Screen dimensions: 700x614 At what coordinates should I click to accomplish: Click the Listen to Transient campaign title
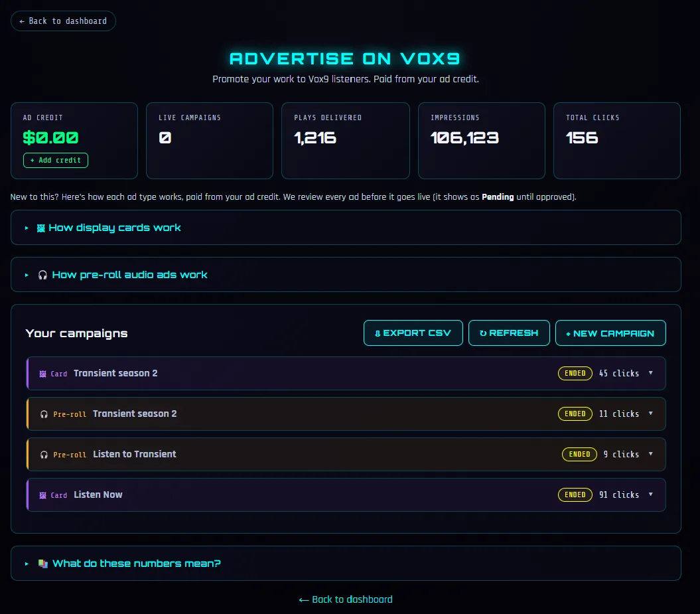135,454
